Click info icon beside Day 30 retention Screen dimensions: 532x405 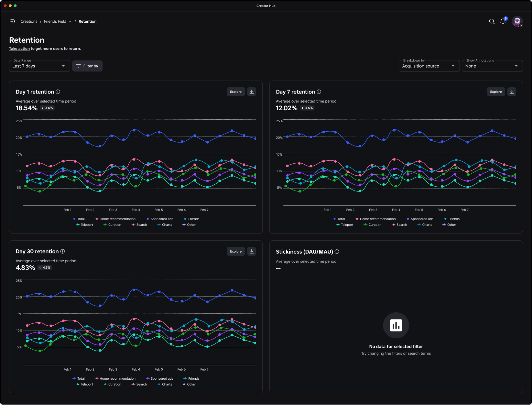[x=63, y=251]
